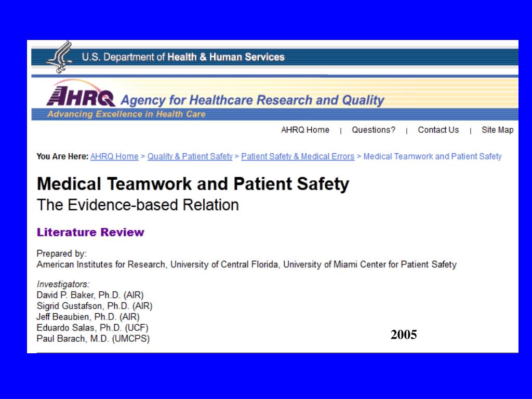Click Agency for Healthcare Research and Quality title
The image size is (532, 399).
pos(252,100)
